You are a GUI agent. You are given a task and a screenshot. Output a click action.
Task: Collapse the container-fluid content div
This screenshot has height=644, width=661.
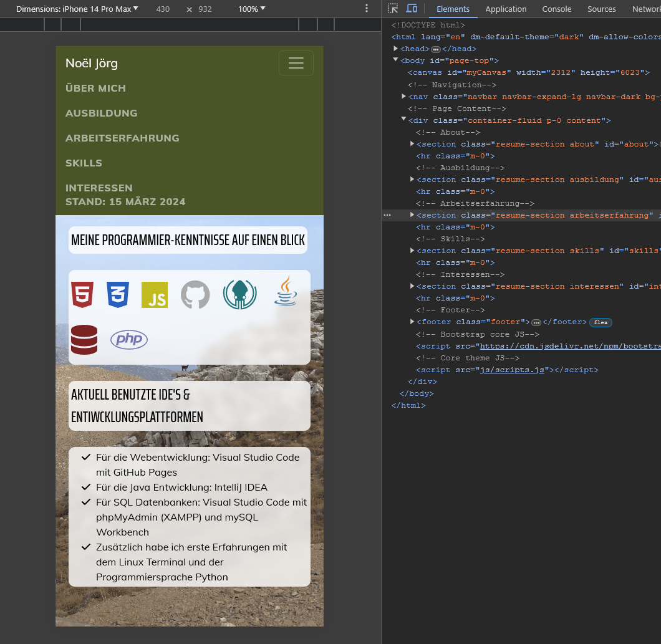pos(403,120)
